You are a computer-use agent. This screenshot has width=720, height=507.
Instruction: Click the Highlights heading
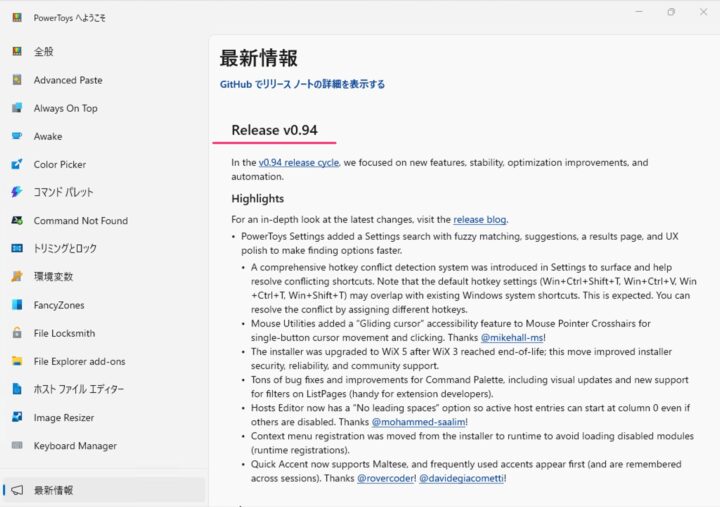point(258,198)
